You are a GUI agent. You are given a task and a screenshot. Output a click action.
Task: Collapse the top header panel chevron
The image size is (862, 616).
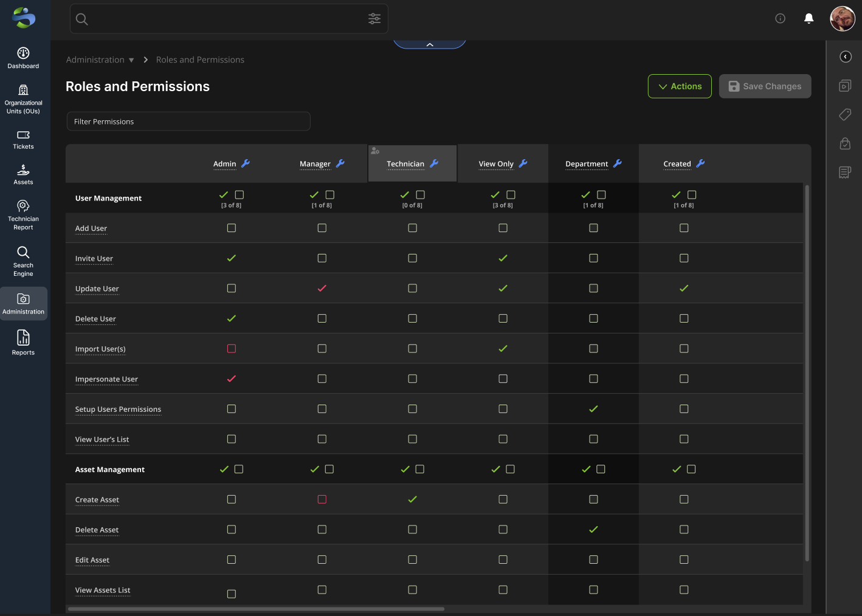[x=430, y=44]
